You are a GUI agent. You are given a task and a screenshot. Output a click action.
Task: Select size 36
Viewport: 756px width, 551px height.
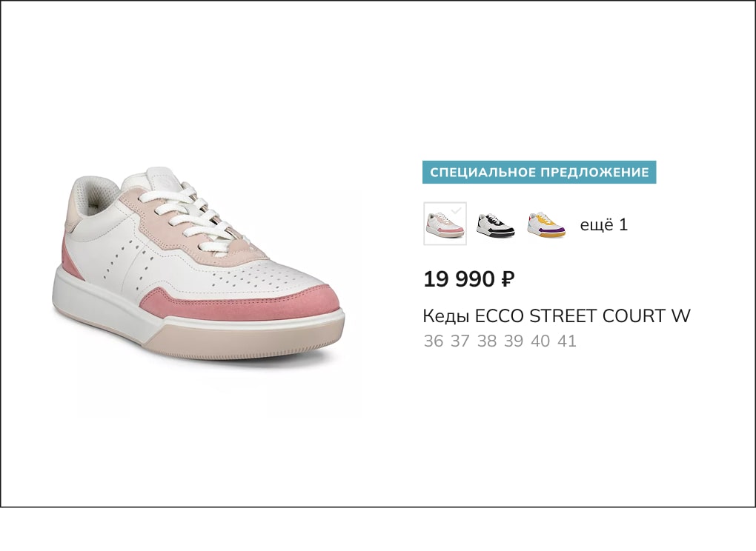click(433, 341)
